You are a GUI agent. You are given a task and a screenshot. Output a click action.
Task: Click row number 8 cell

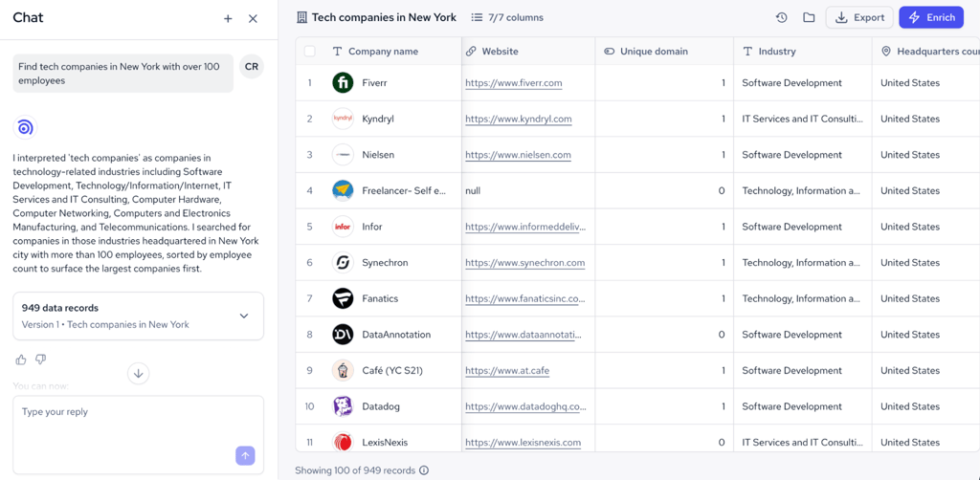point(309,335)
